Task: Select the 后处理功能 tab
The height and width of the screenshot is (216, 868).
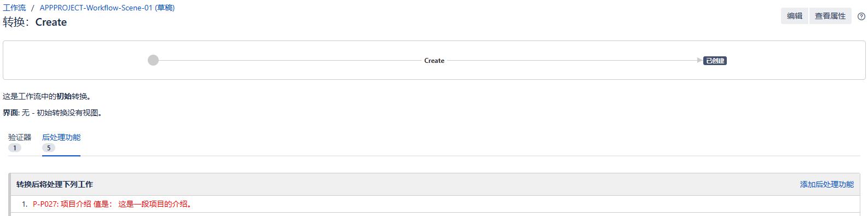Action: [61, 137]
